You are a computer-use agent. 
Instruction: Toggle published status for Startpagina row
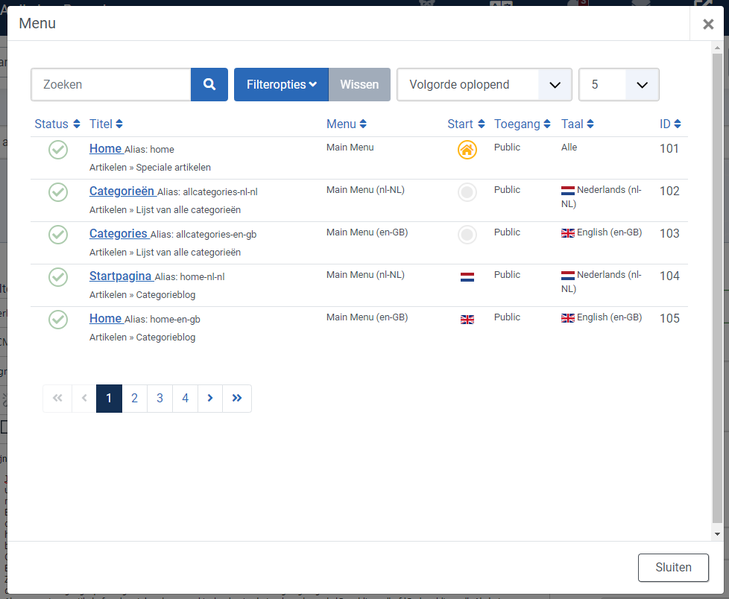pyautogui.click(x=58, y=277)
